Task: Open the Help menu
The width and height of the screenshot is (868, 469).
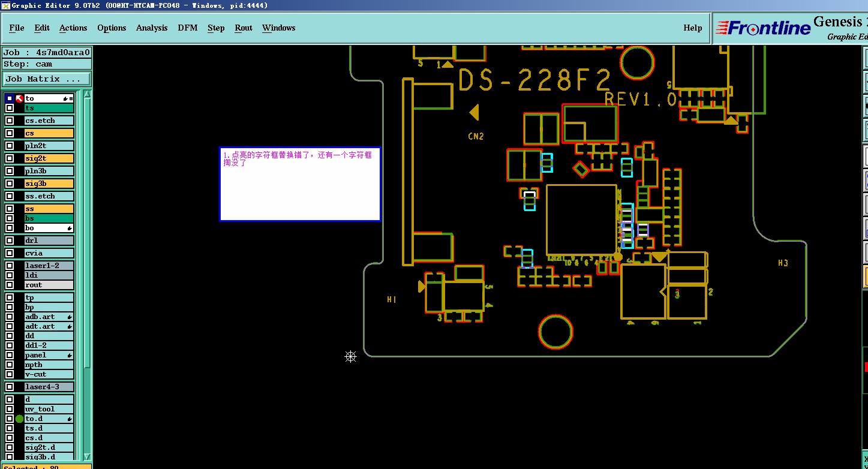Action: 693,28
